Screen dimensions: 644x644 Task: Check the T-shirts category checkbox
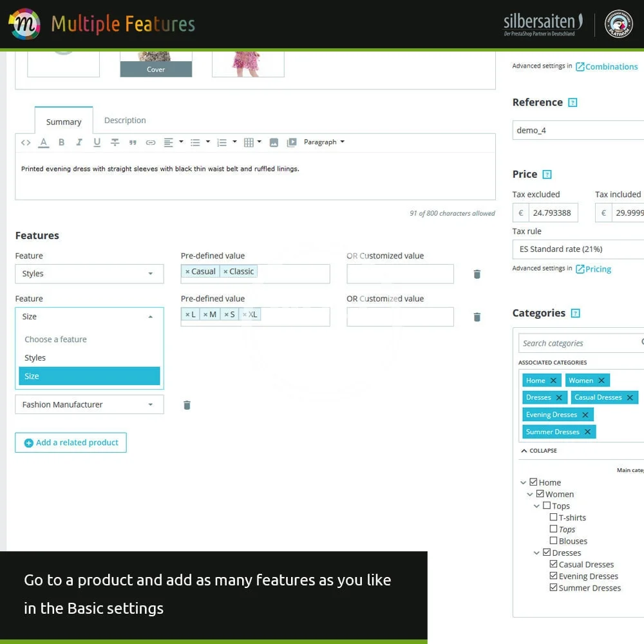(x=553, y=517)
